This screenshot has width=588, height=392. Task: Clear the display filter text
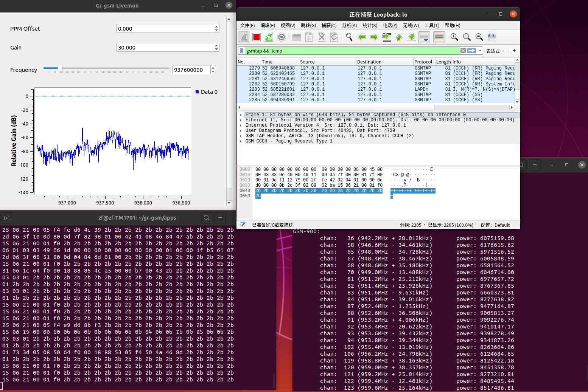463,51
